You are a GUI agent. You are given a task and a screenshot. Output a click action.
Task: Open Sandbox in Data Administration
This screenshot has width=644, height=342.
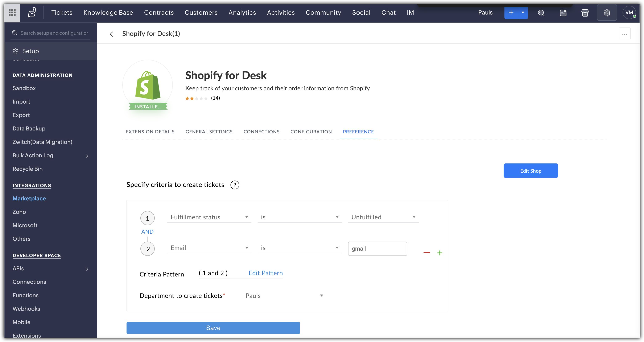[24, 88]
